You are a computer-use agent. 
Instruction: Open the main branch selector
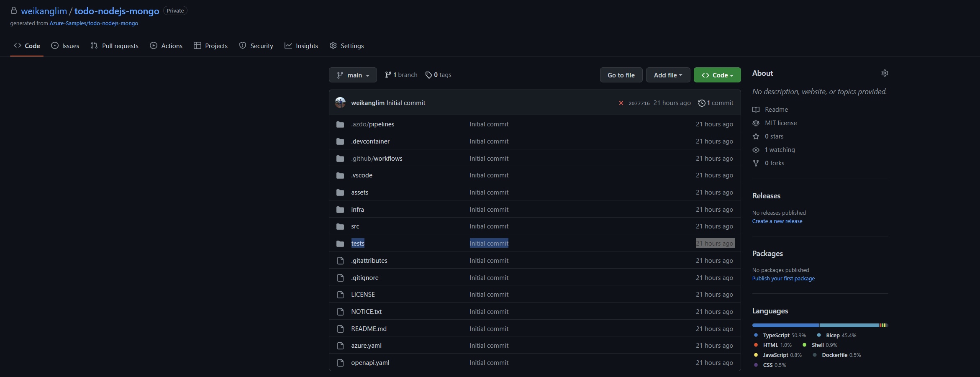[353, 75]
